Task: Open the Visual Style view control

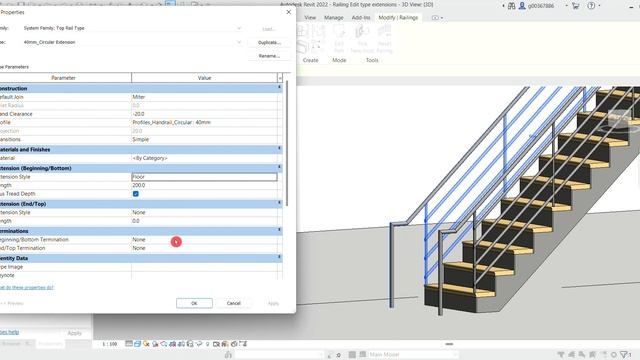Action: tap(138, 344)
